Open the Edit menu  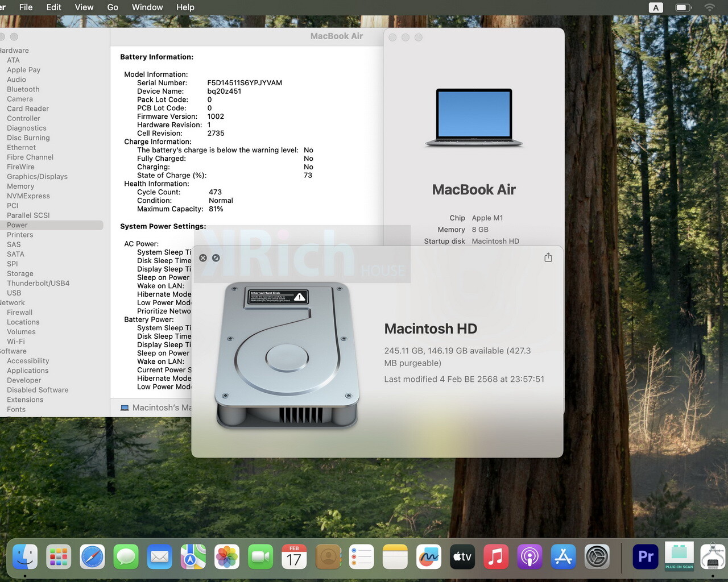tap(54, 7)
